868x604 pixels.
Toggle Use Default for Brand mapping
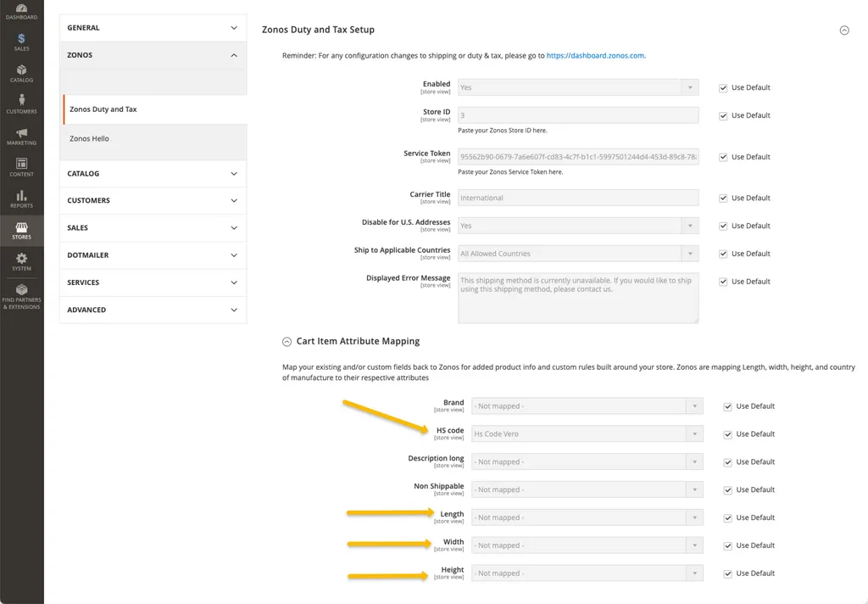coord(727,406)
